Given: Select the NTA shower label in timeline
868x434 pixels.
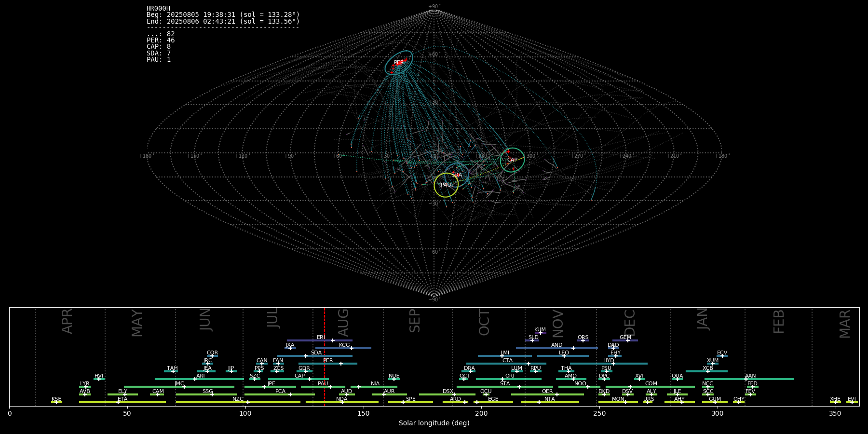Looking at the screenshot, I should click(550, 399).
